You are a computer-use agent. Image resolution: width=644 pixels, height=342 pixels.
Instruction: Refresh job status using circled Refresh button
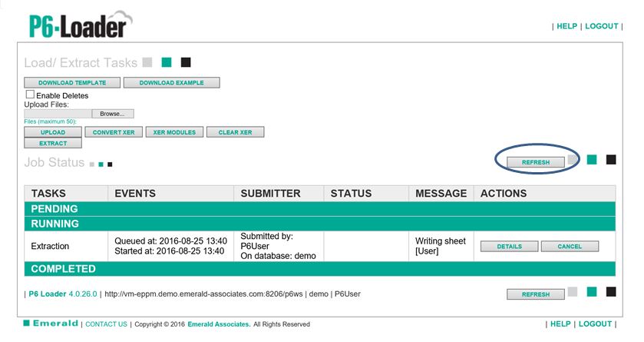click(x=535, y=162)
